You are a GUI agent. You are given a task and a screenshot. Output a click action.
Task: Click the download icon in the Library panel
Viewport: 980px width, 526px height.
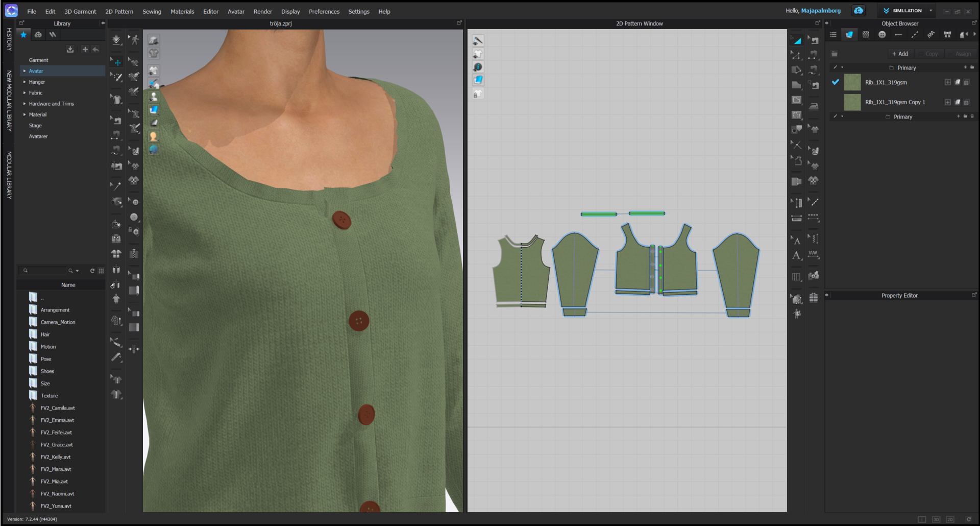[70, 50]
